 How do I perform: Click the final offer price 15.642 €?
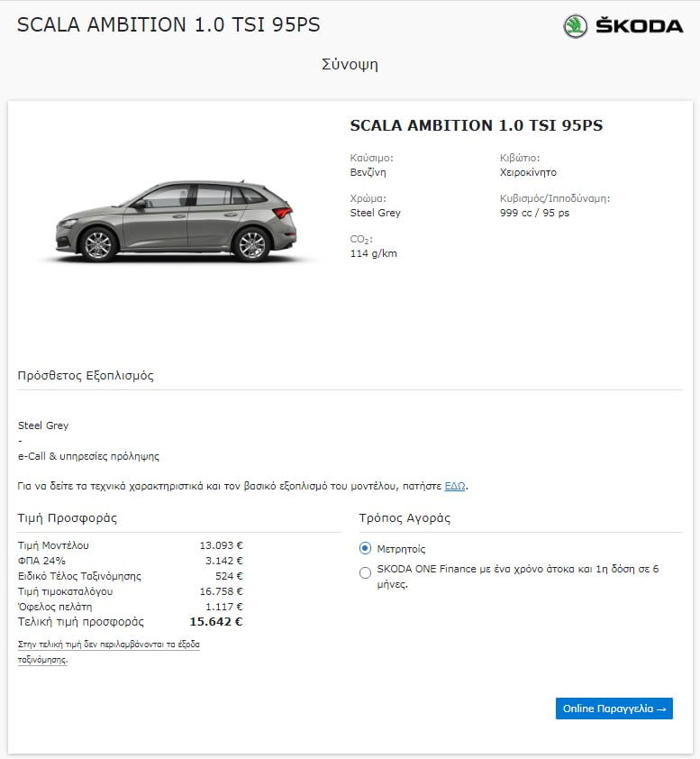215,622
